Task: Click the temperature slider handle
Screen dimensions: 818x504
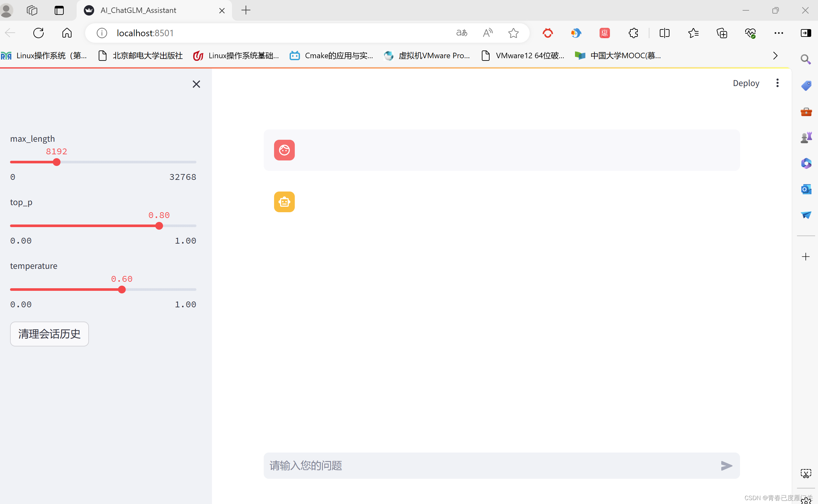Action: (x=122, y=289)
